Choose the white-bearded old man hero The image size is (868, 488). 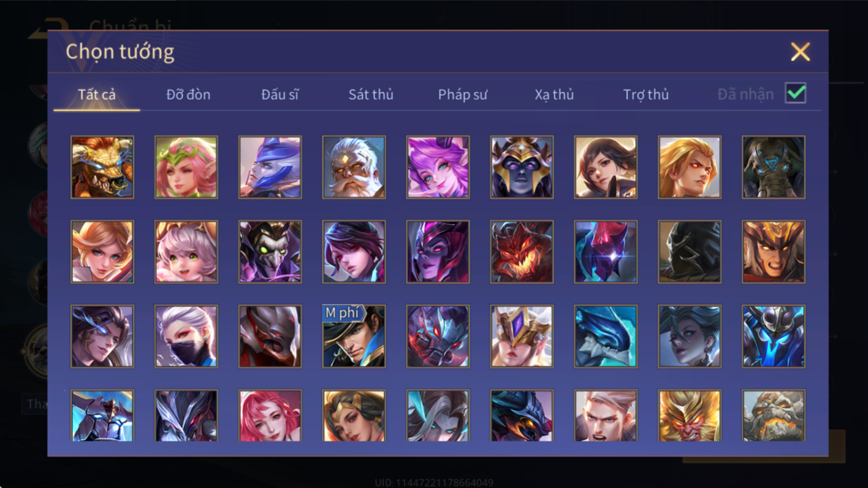coord(354,167)
